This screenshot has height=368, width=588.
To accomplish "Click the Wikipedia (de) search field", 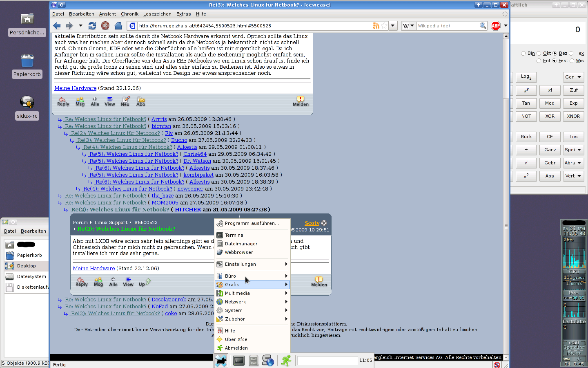I will pyautogui.click(x=448, y=26).
